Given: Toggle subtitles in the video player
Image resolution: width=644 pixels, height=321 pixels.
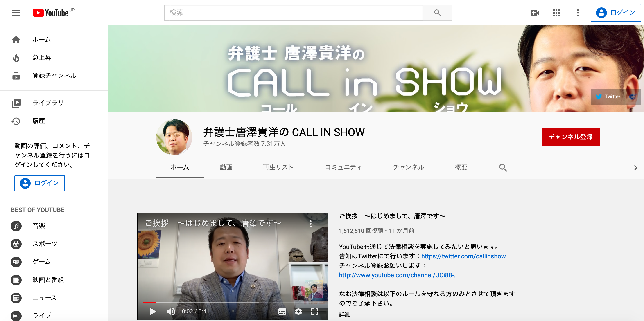Looking at the screenshot, I should [x=282, y=312].
